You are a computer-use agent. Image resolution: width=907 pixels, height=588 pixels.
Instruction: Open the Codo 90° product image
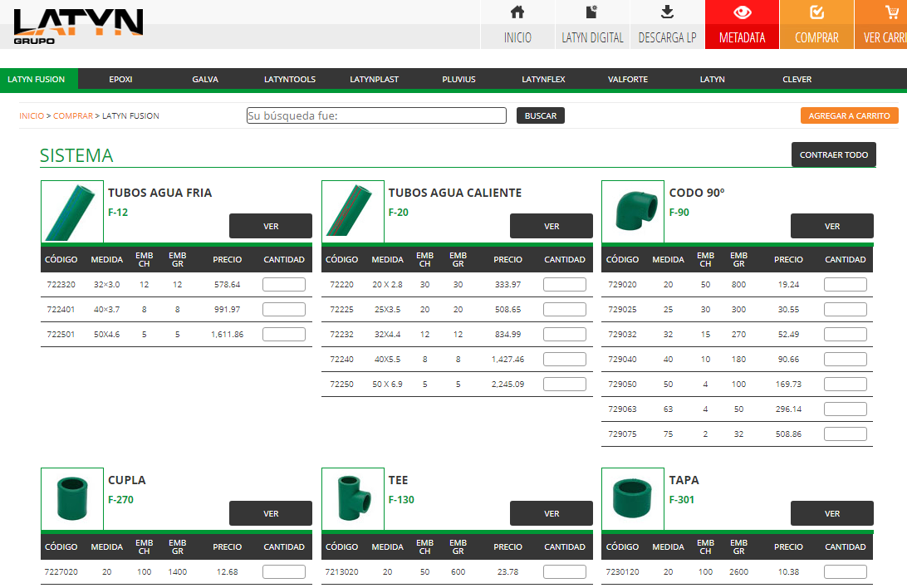[633, 212]
